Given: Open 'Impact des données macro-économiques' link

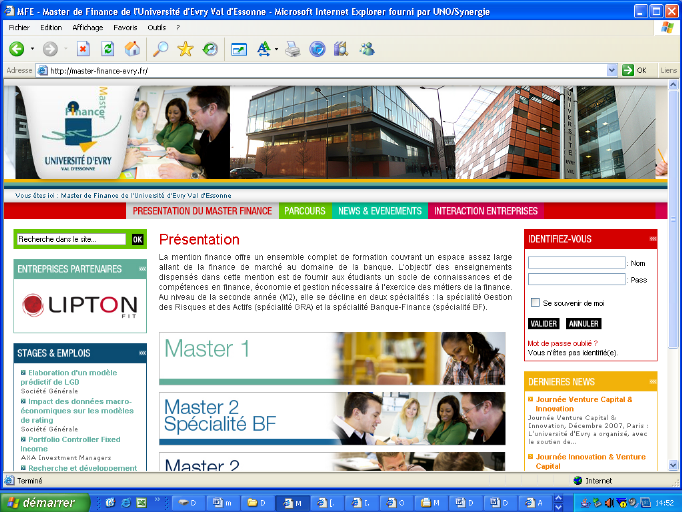Looking at the screenshot, I should pyautogui.click(x=77, y=411).
